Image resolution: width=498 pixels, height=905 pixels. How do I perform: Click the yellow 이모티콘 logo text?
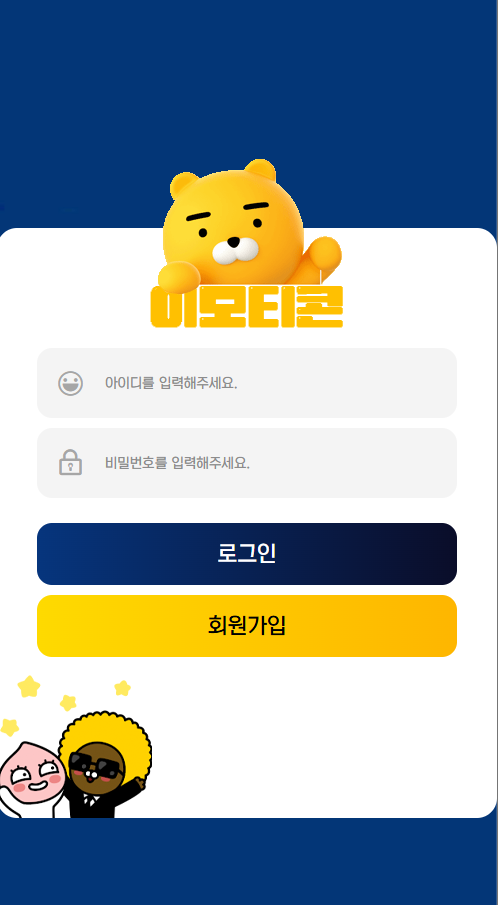[247, 306]
